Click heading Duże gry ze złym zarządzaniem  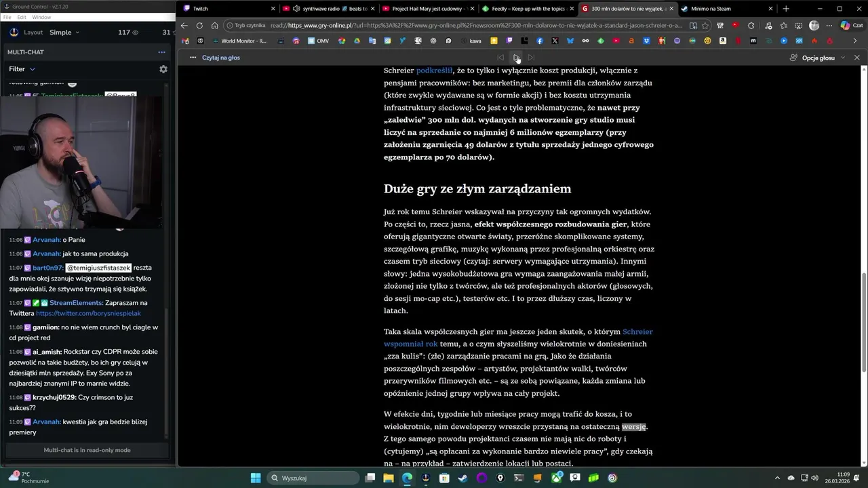click(477, 188)
